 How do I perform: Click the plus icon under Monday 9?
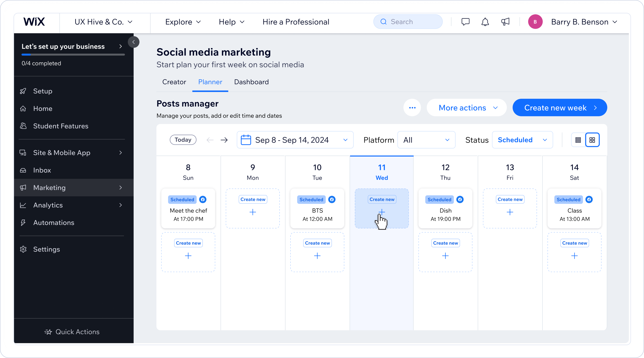tap(253, 212)
